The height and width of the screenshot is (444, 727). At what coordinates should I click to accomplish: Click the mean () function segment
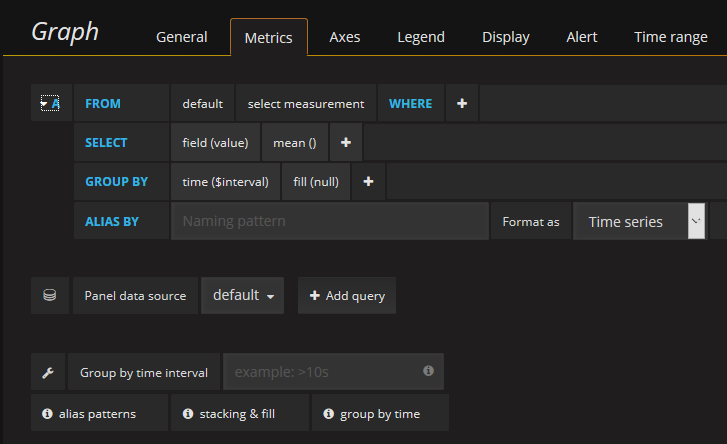click(x=295, y=142)
